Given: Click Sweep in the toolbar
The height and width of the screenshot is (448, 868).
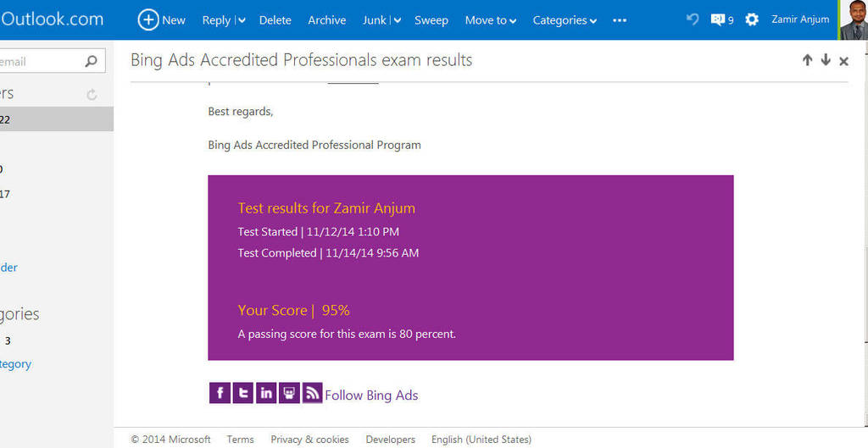Looking at the screenshot, I should click(431, 20).
